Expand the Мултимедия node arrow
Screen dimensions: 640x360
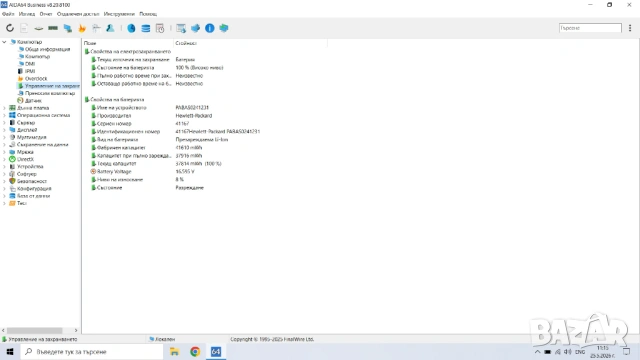[4, 137]
